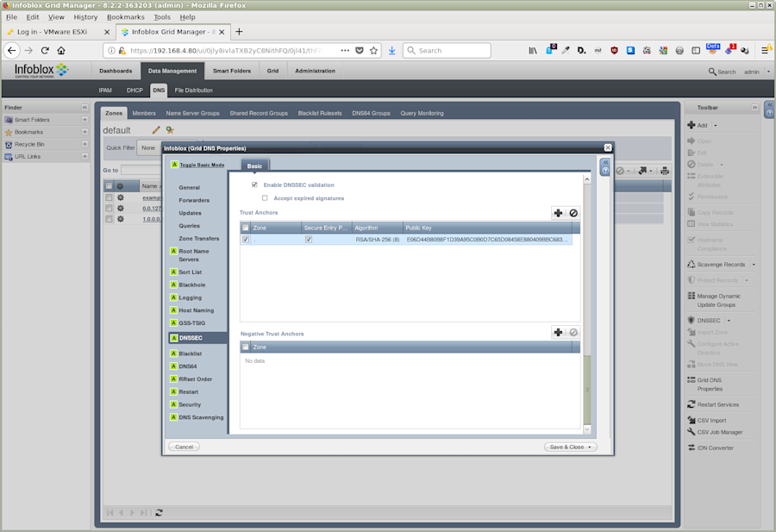Image resolution: width=776 pixels, height=532 pixels.
Task: Delete selected trust anchor icon
Action: [573, 213]
